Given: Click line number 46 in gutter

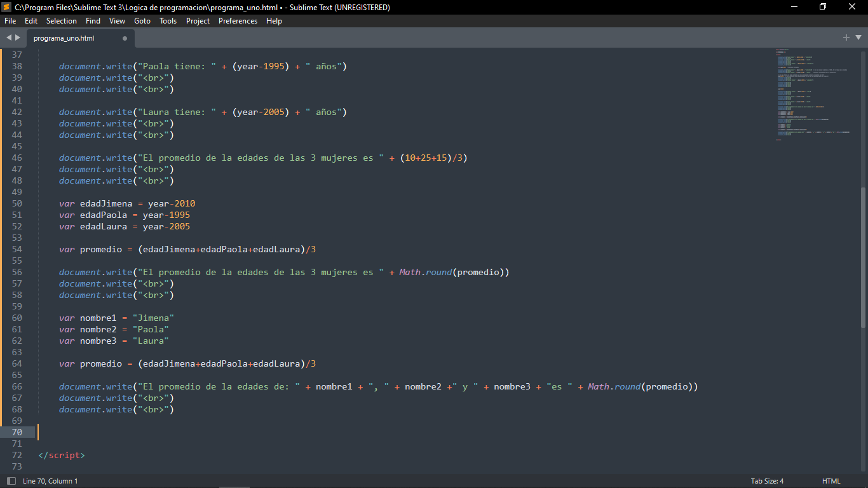Looking at the screenshot, I should coord(17,158).
